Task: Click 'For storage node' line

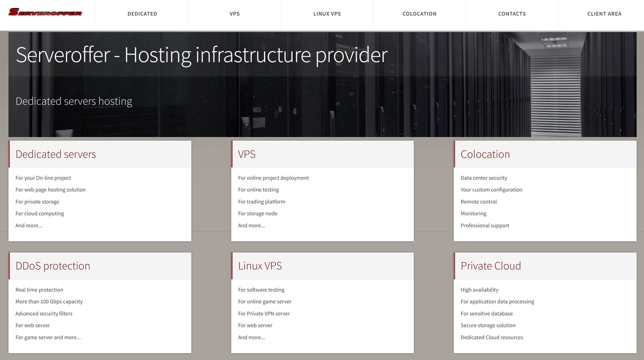Action: tap(257, 213)
